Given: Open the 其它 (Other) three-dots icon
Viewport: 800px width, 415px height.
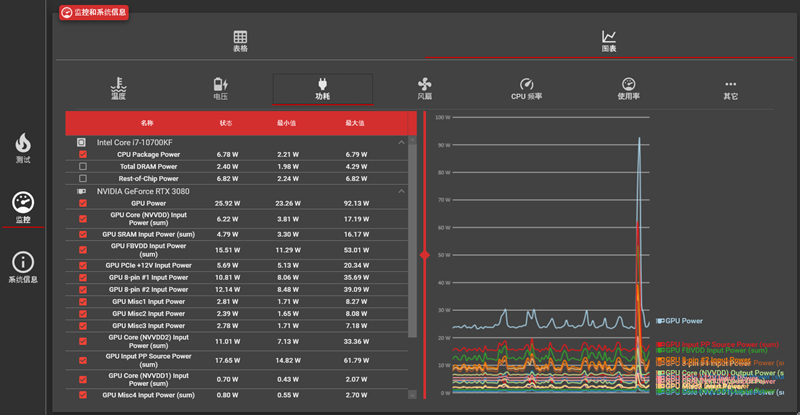Looking at the screenshot, I should [x=730, y=89].
